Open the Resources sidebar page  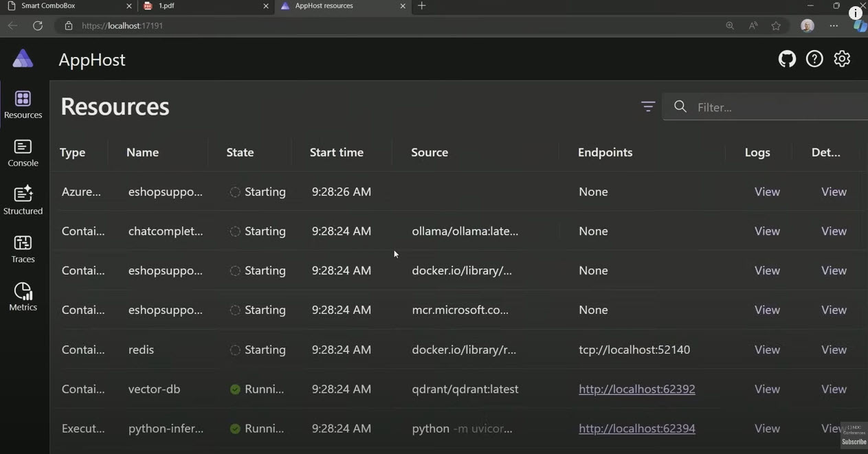pos(23,104)
